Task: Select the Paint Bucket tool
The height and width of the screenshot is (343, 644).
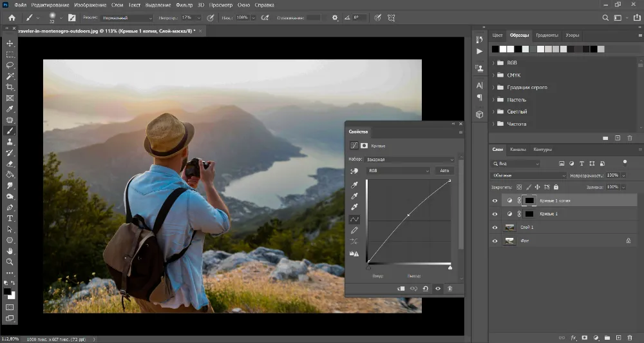Action: point(10,175)
